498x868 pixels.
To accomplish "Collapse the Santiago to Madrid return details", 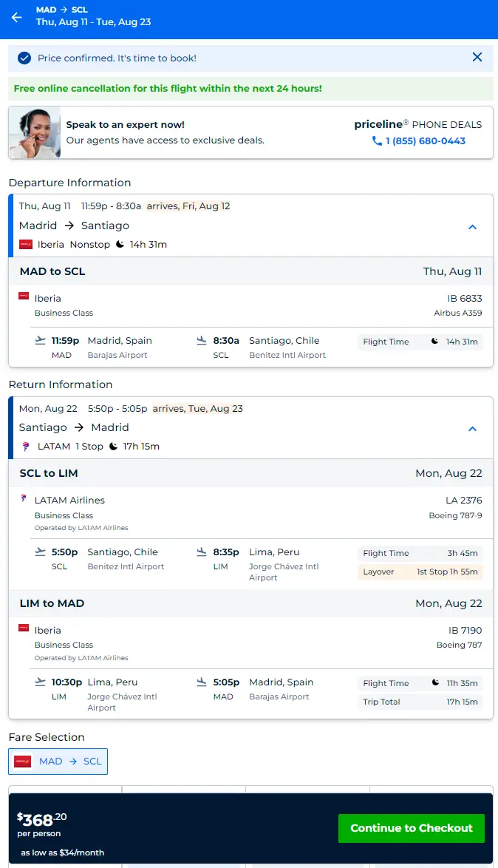I will [x=473, y=429].
